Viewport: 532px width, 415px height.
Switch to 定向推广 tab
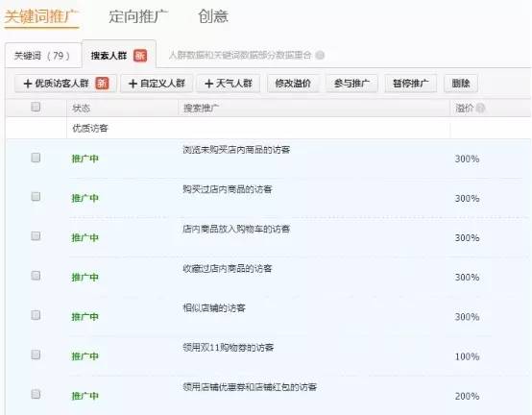click(x=138, y=16)
